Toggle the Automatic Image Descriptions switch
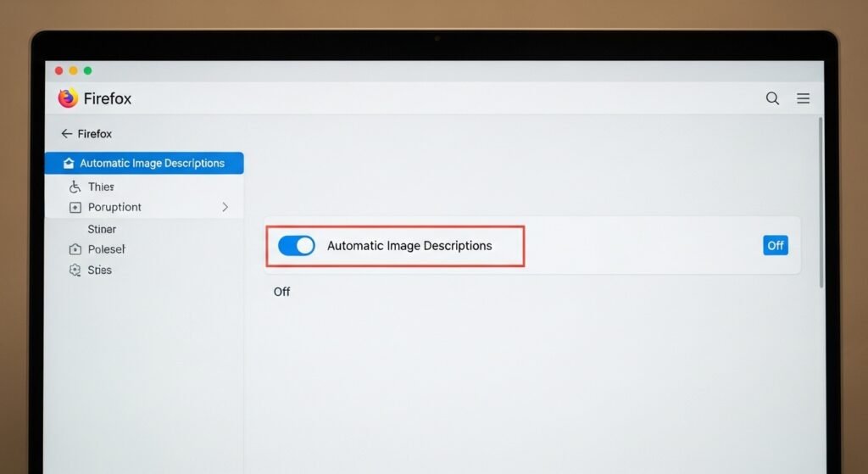The height and width of the screenshot is (474, 868). coord(297,246)
